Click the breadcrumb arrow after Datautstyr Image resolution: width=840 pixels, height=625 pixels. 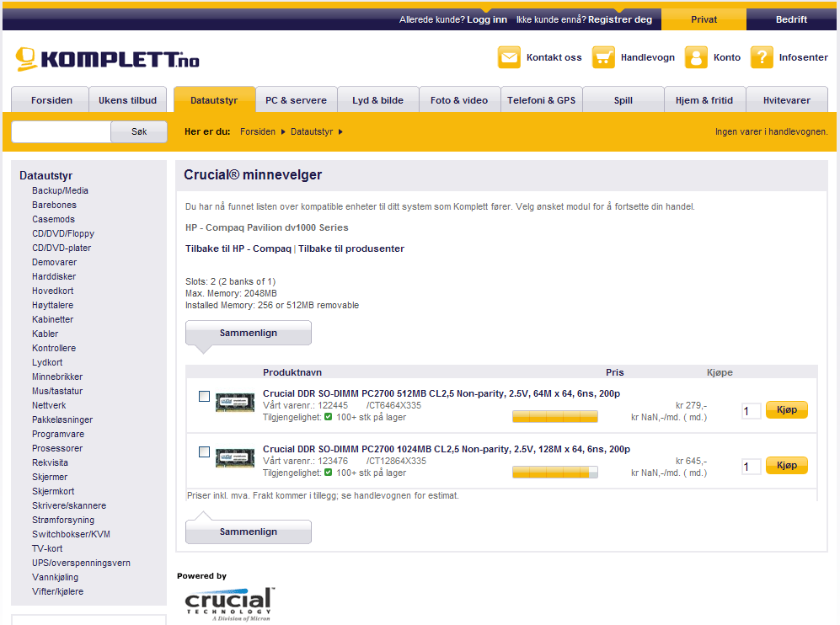click(340, 131)
